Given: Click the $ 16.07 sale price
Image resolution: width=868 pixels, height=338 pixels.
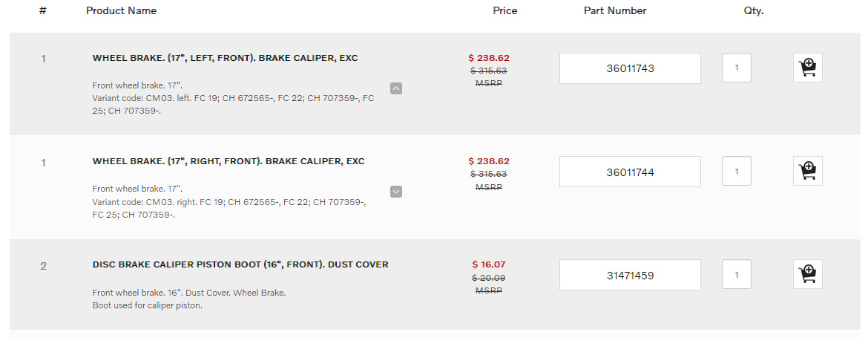Looking at the screenshot, I should tap(489, 264).
